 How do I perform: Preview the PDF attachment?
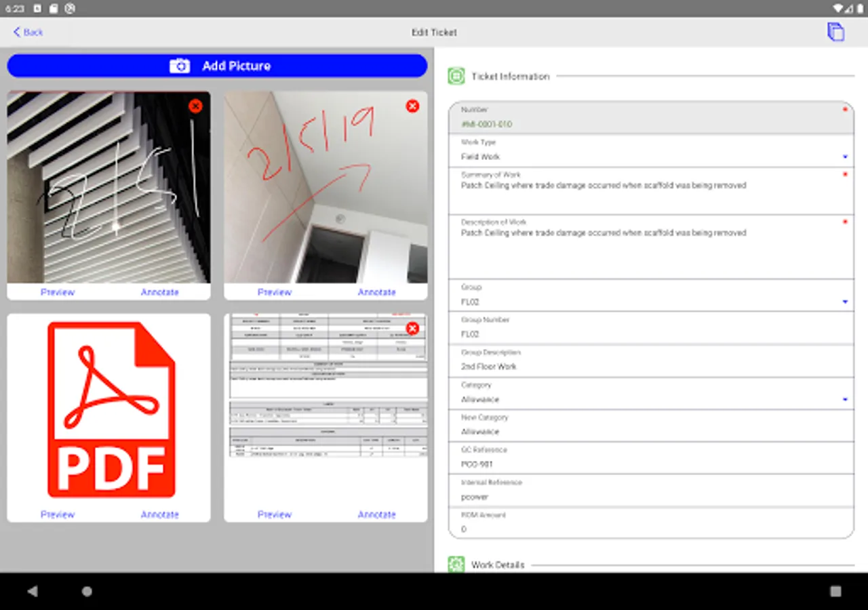(x=58, y=514)
